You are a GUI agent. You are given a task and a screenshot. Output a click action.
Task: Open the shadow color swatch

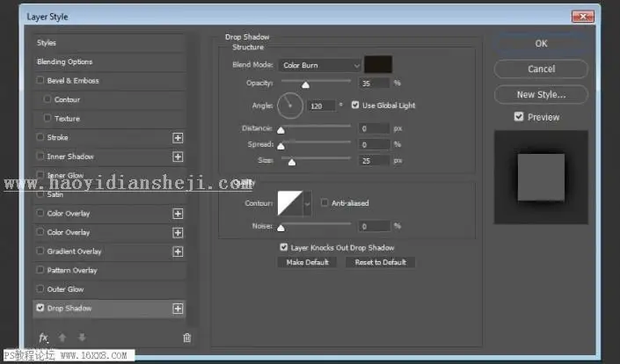pos(378,64)
